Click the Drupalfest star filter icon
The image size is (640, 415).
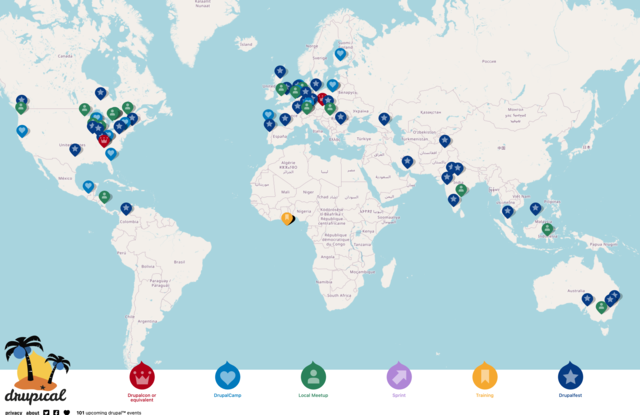(x=570, y=376)
